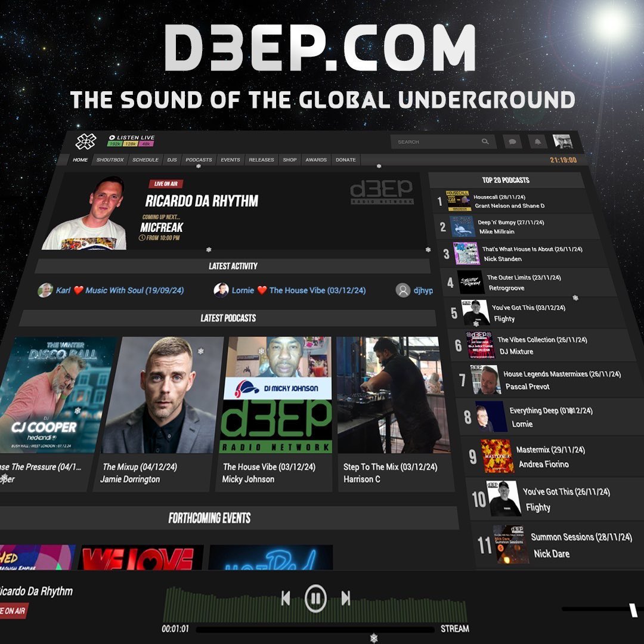
Task: Open the chat messages icon
Action: tap(512, 142)
